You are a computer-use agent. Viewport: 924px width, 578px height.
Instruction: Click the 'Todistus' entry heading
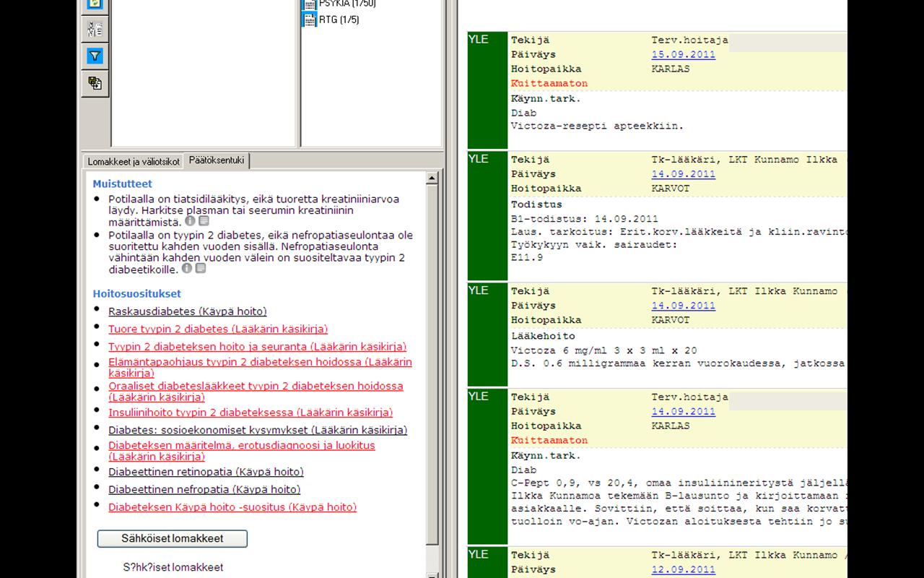coord(536,204)
